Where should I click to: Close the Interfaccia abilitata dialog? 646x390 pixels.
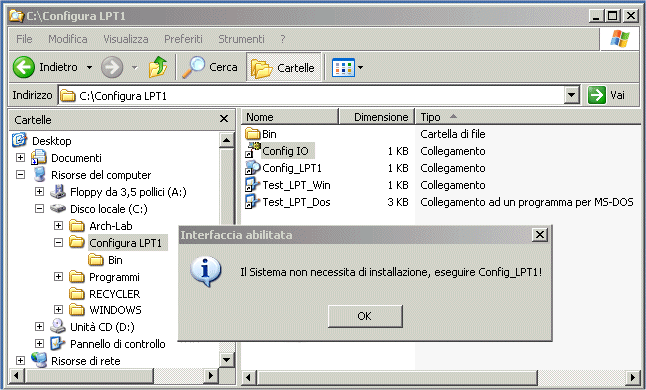pos(540,235)
